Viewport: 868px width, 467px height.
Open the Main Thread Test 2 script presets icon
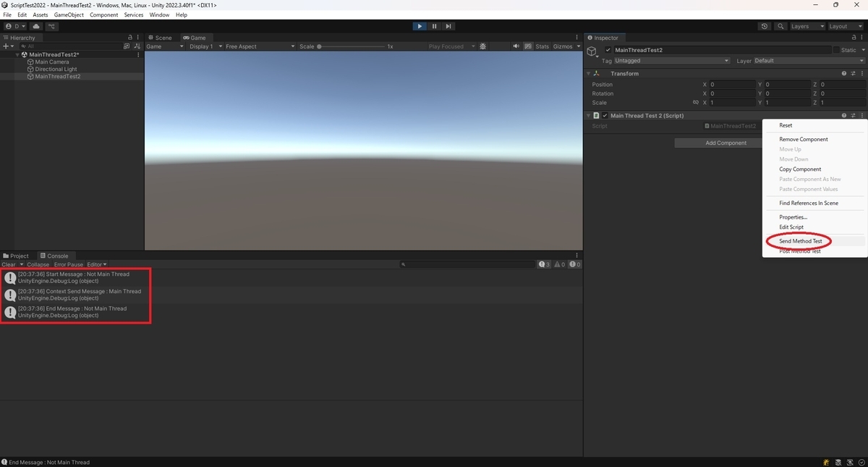854,116
